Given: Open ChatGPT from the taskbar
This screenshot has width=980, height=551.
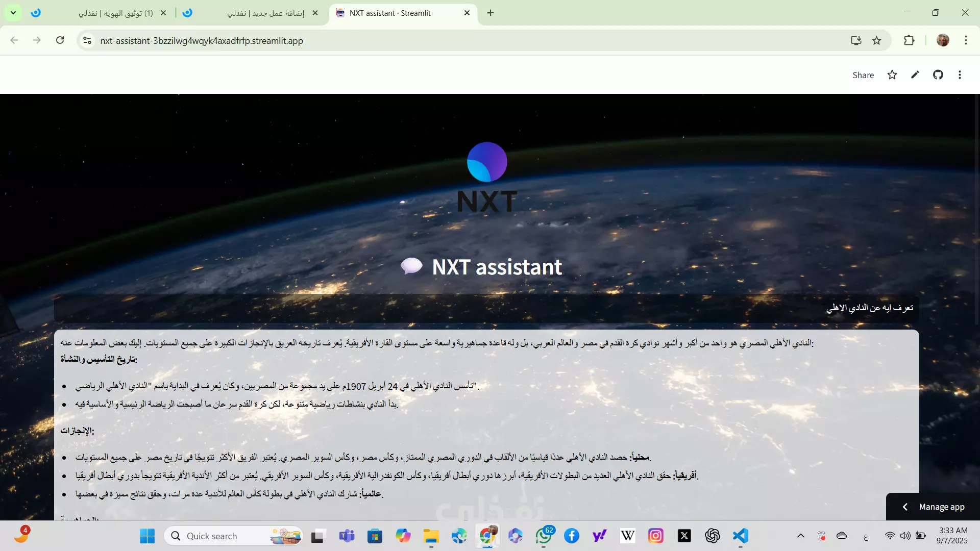Looking at the screenshot, I should (713, 536).
